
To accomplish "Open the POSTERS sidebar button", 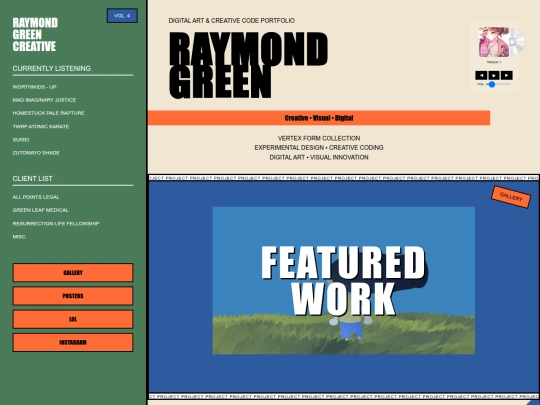I will (73, 296).
